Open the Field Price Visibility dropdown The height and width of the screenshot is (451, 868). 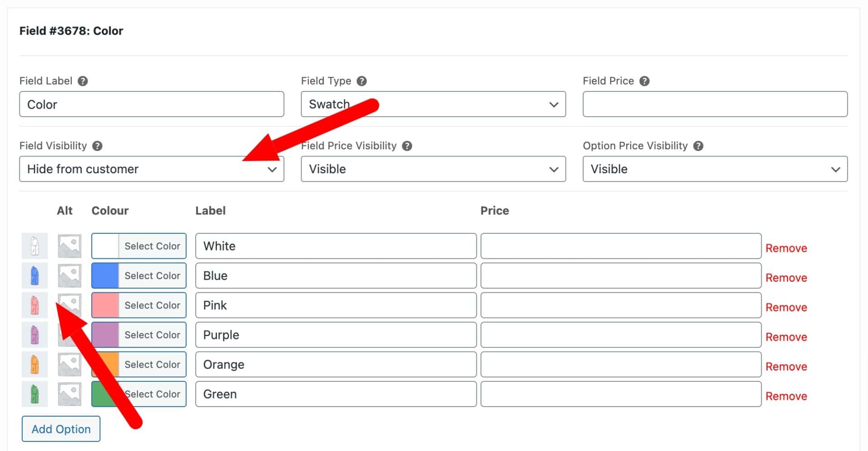point(433,169)
